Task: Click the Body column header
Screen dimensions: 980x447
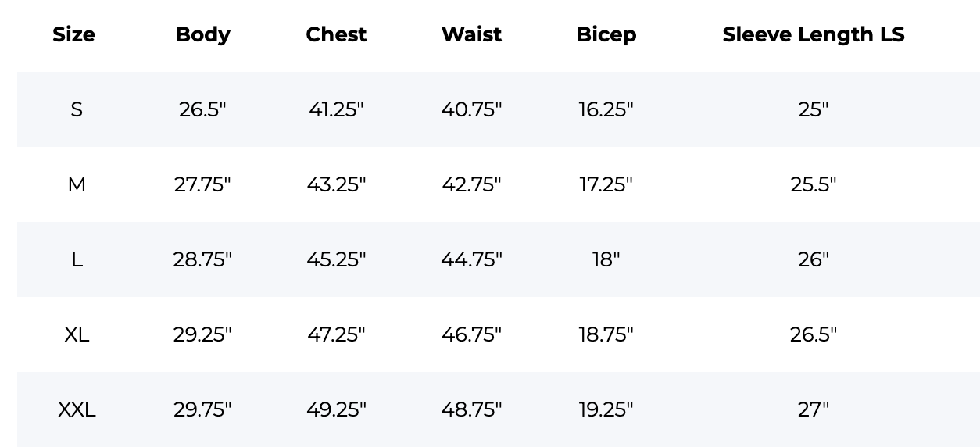Action: pyautogui.click(x=202, y=34)
